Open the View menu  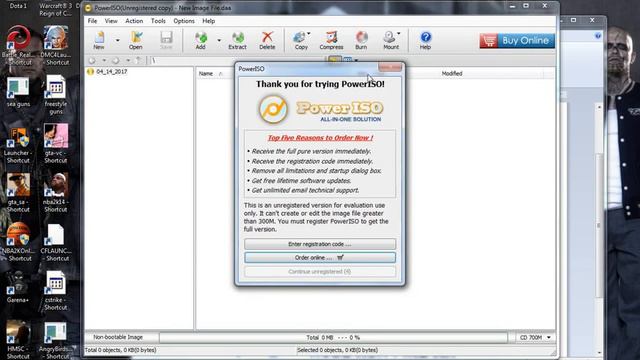point(111,21)
